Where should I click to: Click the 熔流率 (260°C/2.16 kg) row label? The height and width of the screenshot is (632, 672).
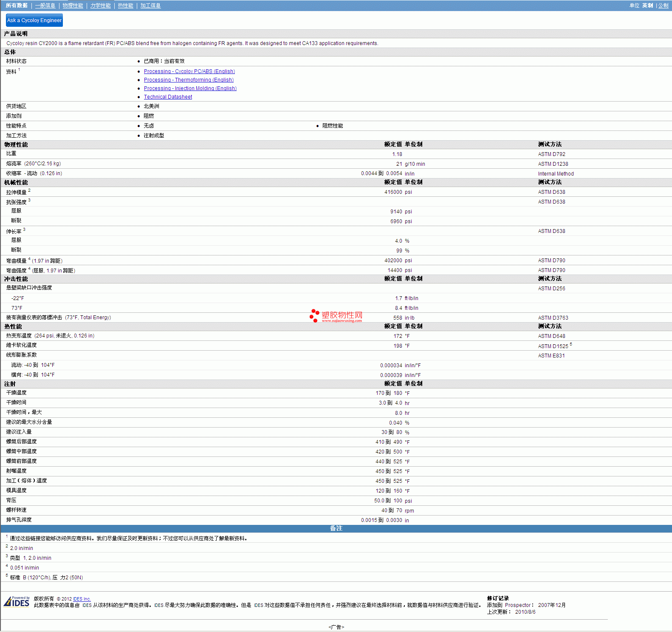34,164
